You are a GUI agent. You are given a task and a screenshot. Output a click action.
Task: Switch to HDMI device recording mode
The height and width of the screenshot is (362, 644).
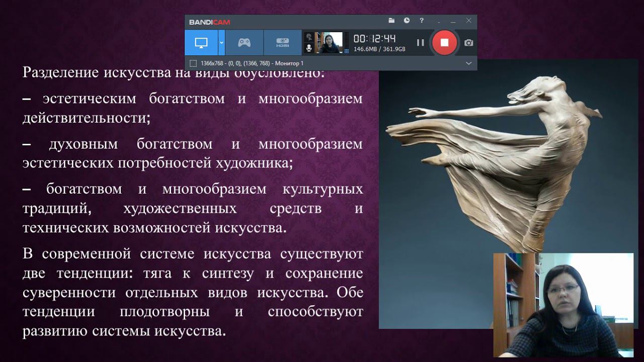[282, 43]
